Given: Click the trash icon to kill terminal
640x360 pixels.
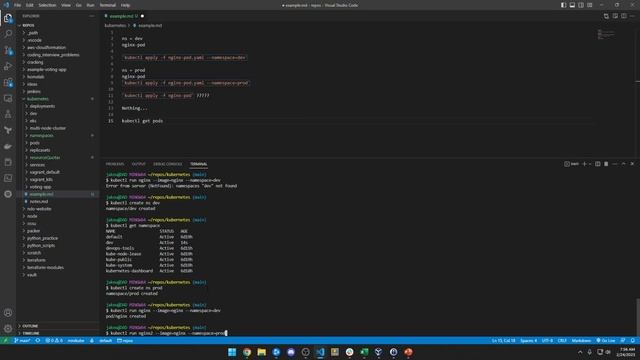Looking at the screenshot, I should pos(606,164).
